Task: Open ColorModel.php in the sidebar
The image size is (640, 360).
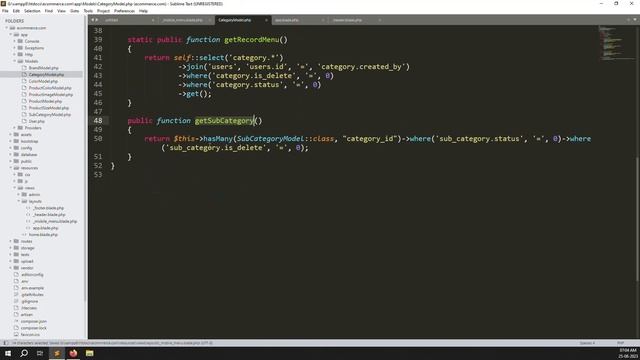Action: coord(43,81)
